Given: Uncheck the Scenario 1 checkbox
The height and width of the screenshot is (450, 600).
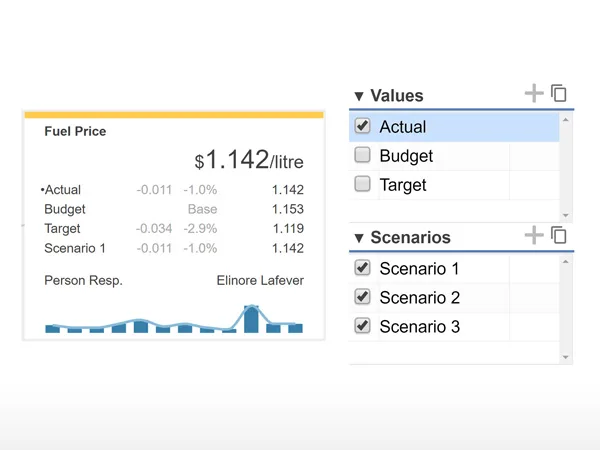Looking at the screenshot, I should coord(362,268).
